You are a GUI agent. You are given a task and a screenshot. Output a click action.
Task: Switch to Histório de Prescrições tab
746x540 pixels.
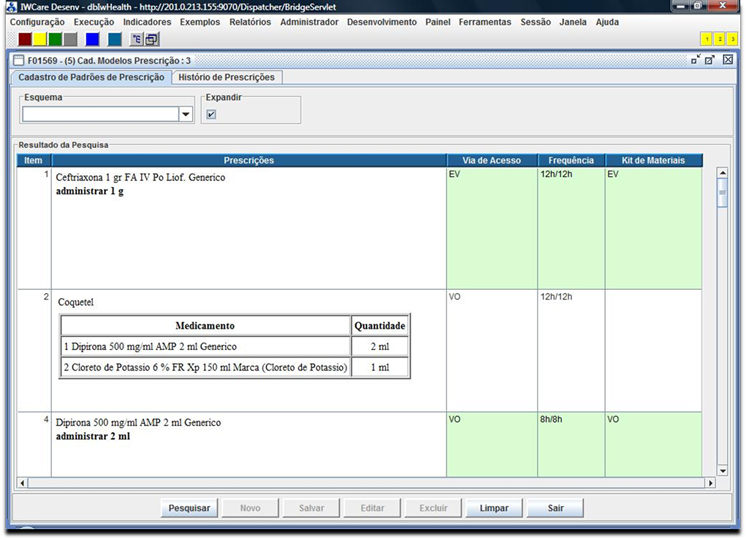[x=226, y=77]
